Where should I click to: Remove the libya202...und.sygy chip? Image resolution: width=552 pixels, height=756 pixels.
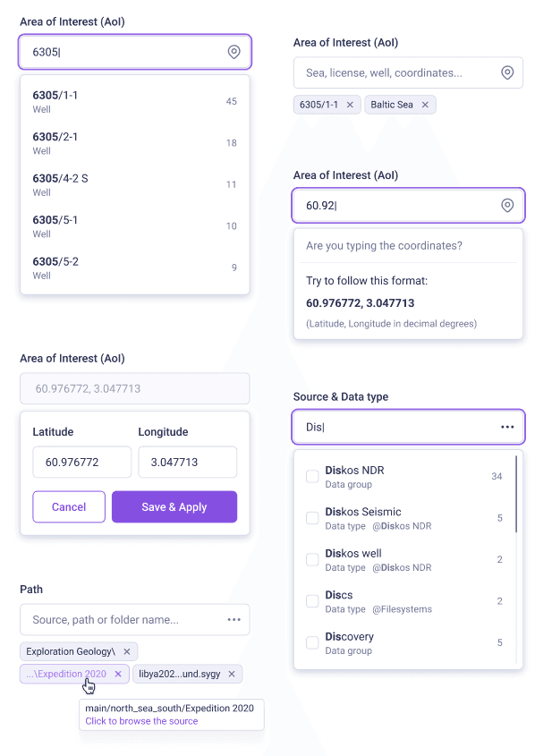232,674
